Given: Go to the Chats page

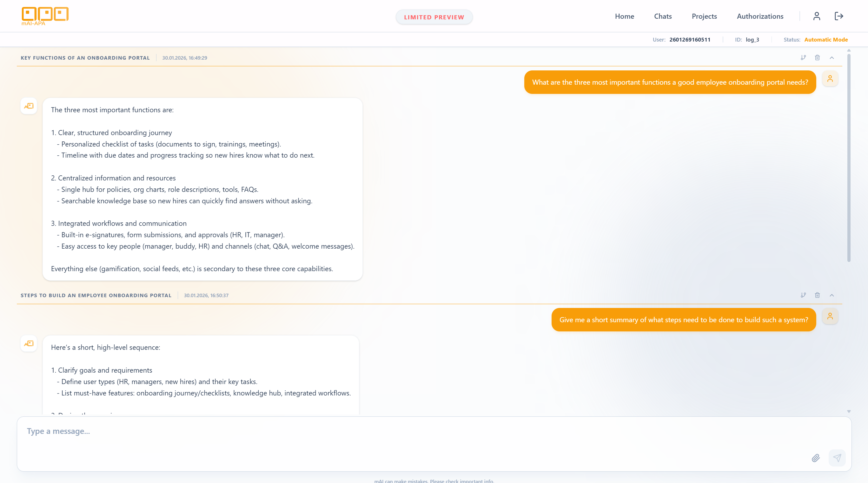Looking at the screenshot, I should coord(662,16).
